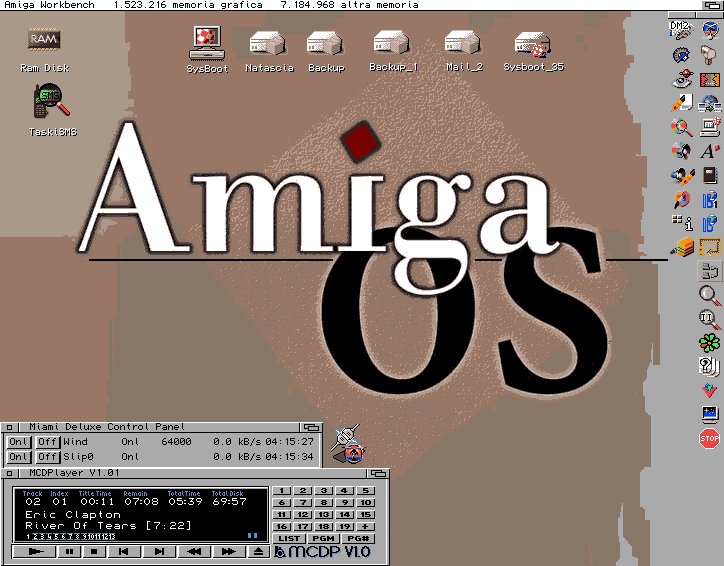Screen dimensions: 724x566
Task: Click the + button on MCDPlayer keypad
Action: point(365,526)
